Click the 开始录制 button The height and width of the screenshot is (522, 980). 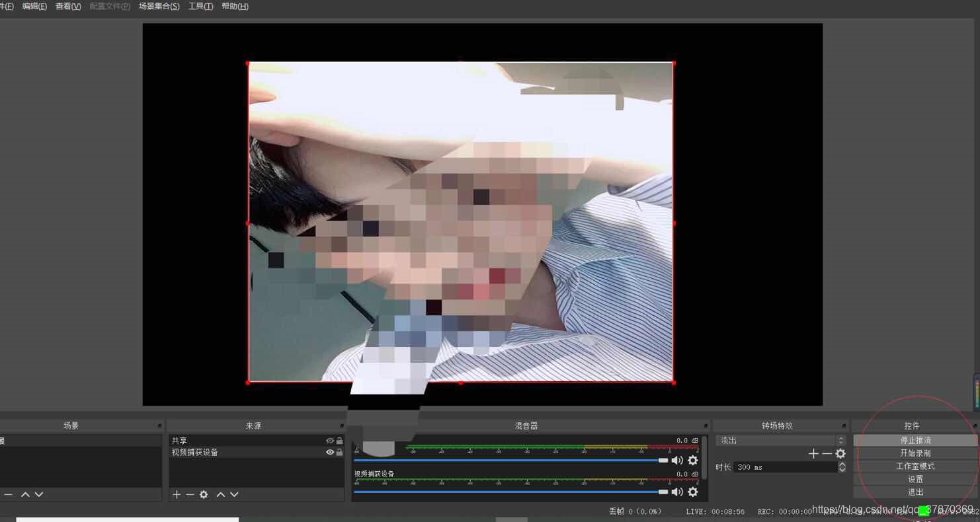[915, 453]
